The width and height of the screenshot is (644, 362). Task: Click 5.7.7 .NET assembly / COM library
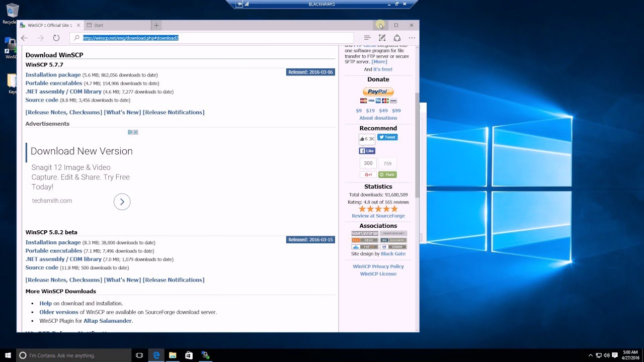tap(63, 92)
